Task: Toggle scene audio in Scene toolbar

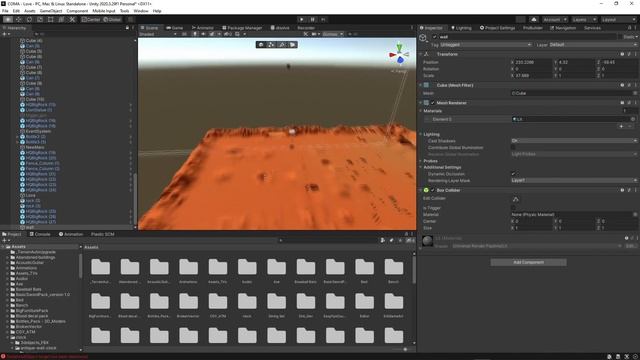Action: 203,34
